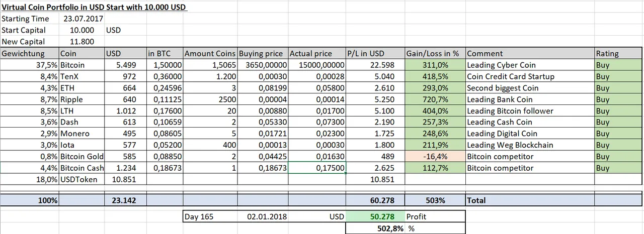This screenshot has height=234, width=644.
Task: Click the starting date cell 23.07.2017
Action: tap(82, 19)
